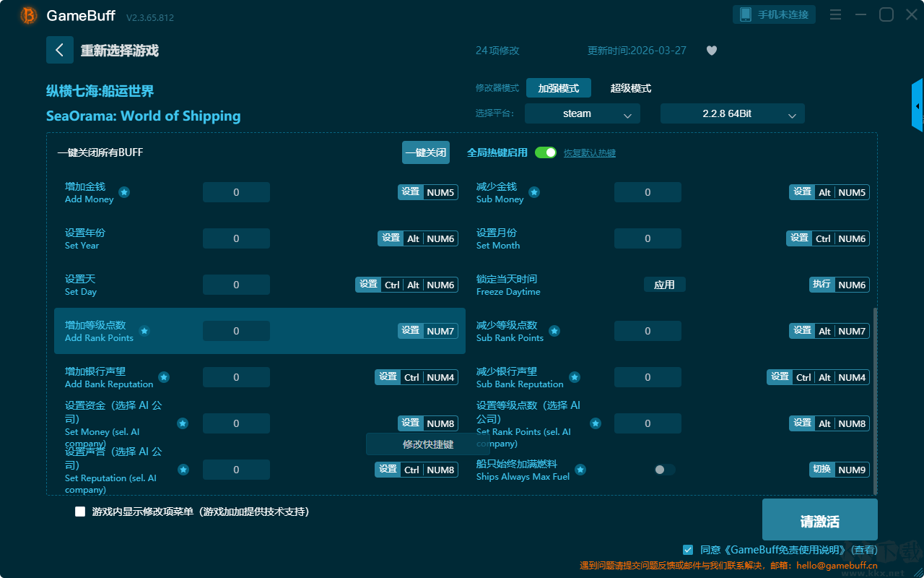Click the SeaOrama: World of Shipping title
924x578 pixels.
(x=144, y=116)
